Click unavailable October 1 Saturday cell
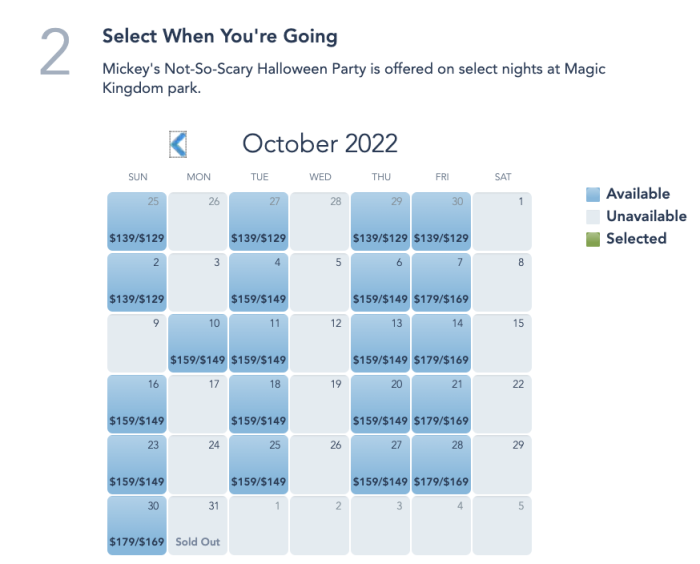Viewport: 700px width, 564px height. [502, 221]
